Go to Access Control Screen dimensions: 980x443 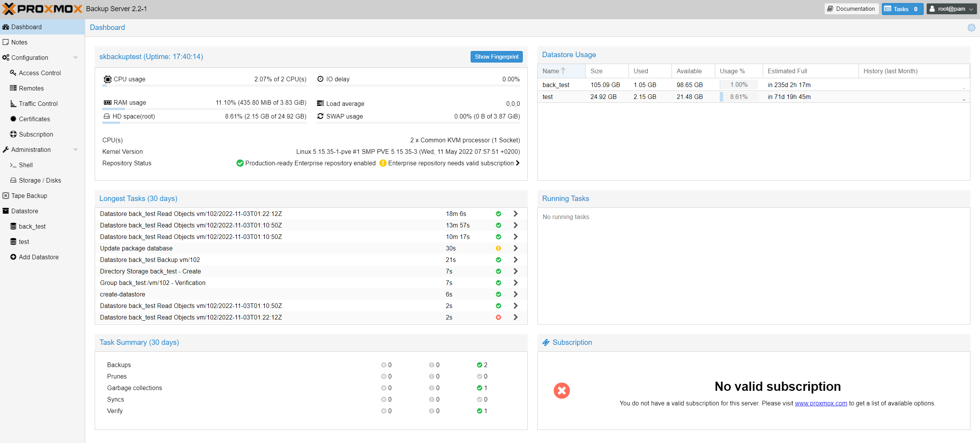(42, 73)
